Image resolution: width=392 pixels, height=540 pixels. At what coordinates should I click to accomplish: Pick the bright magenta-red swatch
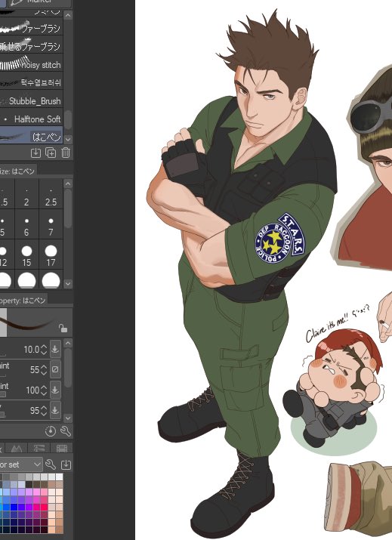click(x=44, y=507)
